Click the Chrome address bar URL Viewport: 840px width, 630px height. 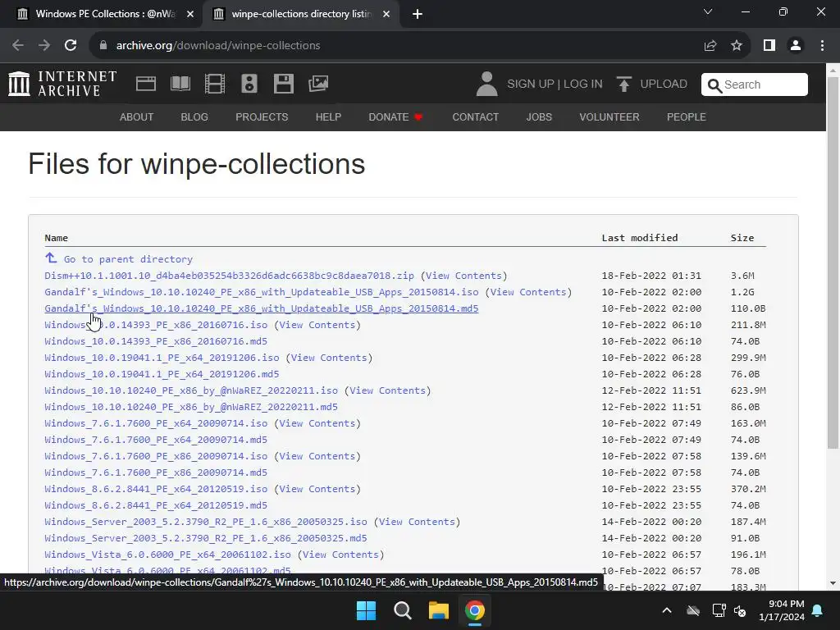coord(218,46)
